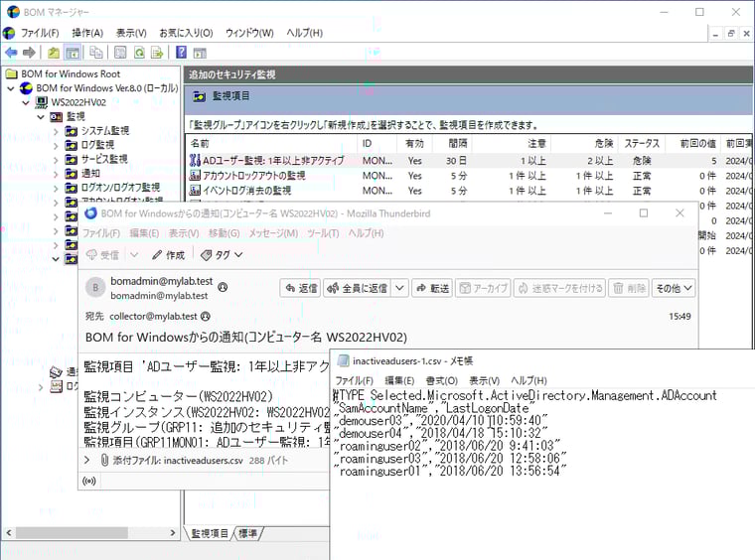This screenshot has height=560, width=755.
Task: Open the 表示(V) menu in BOM Manager
Action: coord(131,33)
